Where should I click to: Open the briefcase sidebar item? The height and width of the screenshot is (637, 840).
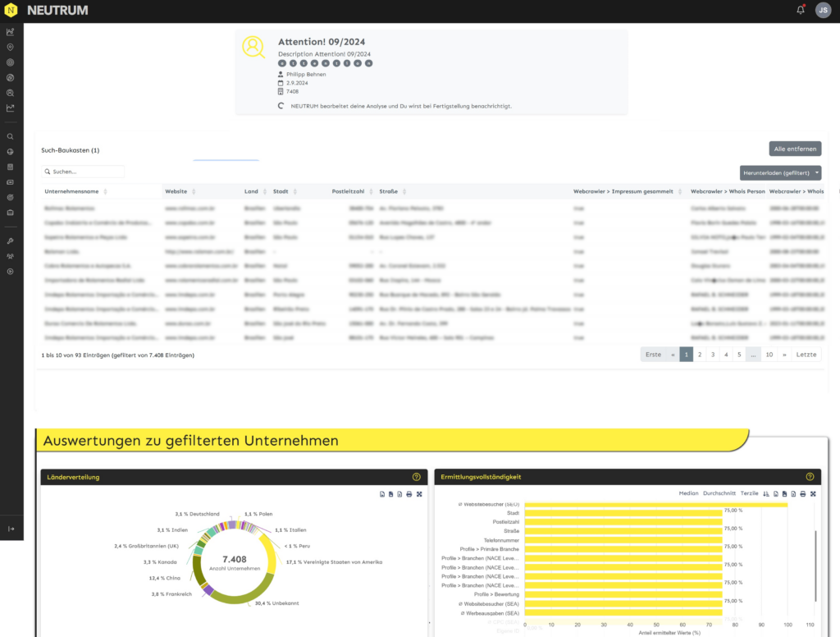tap(10, 213)
